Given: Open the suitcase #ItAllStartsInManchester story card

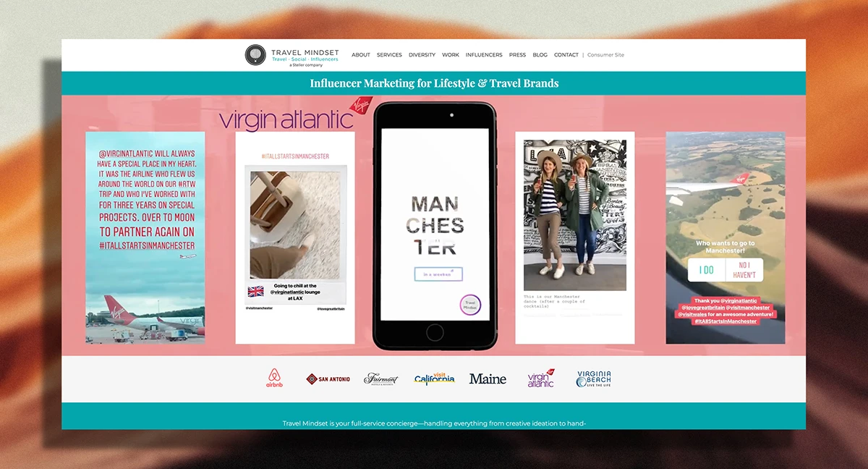Looking at the screenshot, I should click(x=295, y=237).
